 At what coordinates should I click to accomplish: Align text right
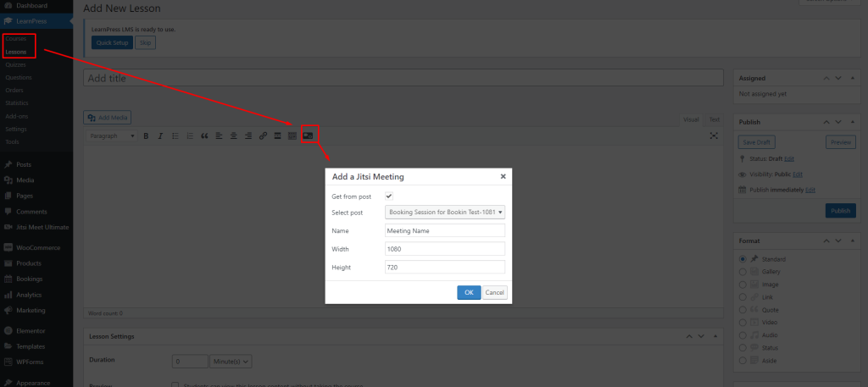(x=248, y=136)
